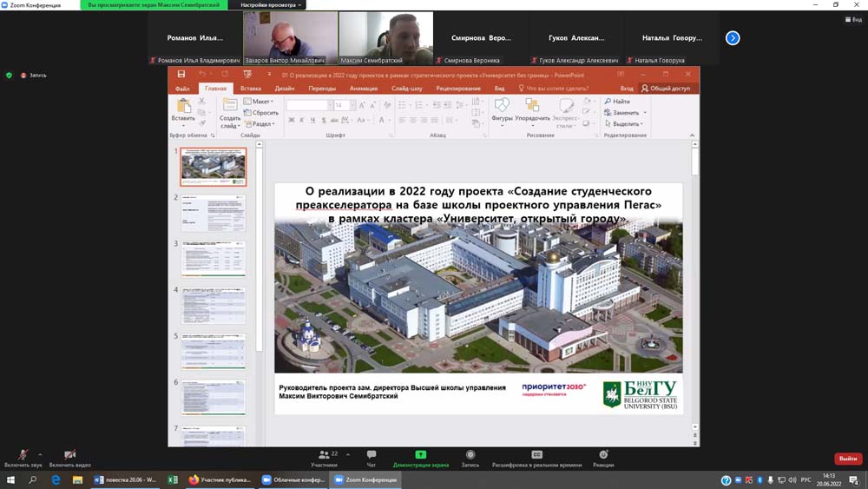This screenshot has width=868, height=489.
Task: Unmute microphone with Включить звук button
Action: coord(23,455)
